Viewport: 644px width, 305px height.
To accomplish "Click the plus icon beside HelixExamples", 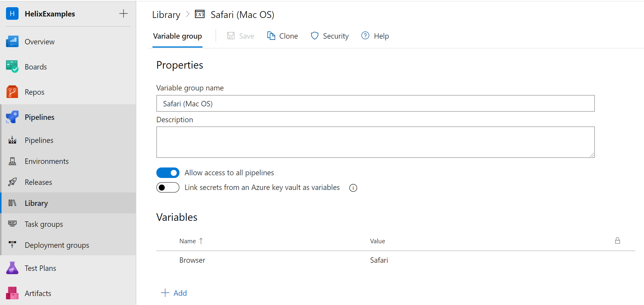I will click(123, 13).
